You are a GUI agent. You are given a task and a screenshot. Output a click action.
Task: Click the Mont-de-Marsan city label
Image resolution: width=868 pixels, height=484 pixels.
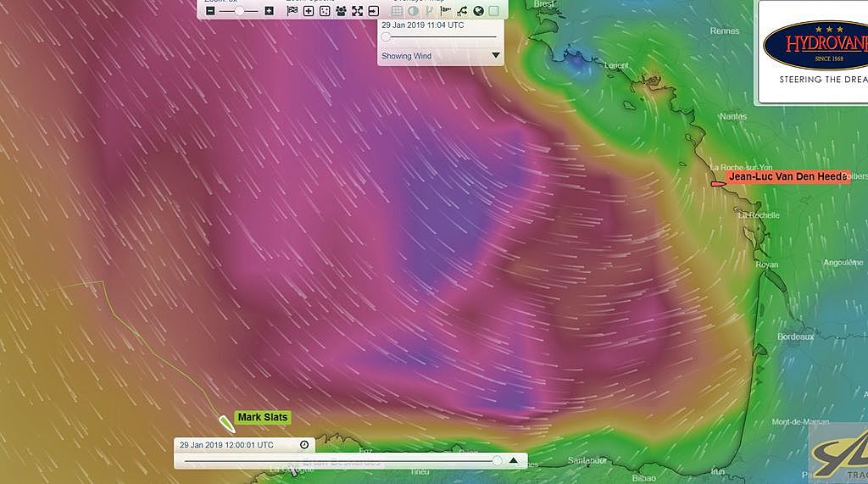[x=800, y=422]
